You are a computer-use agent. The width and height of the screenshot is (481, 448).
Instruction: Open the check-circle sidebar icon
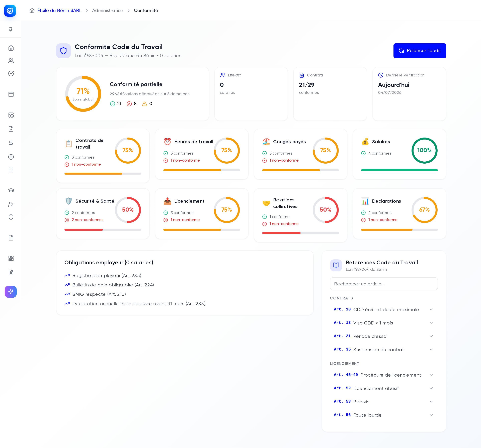pyautogui.click(x=11, y=73)
